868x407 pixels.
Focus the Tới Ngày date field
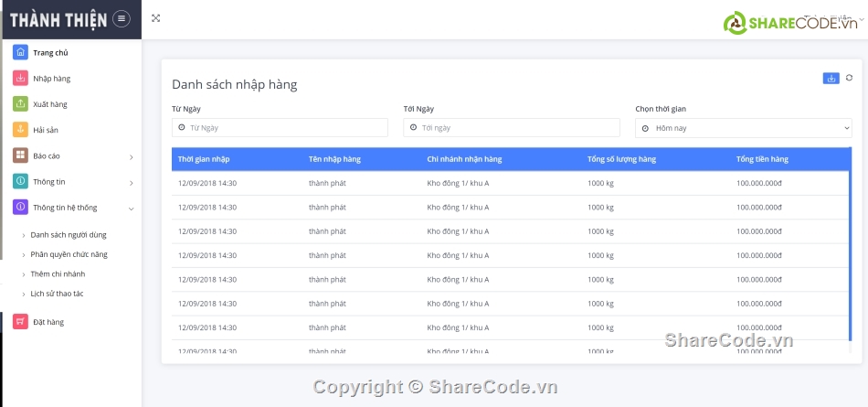point(511,128)
